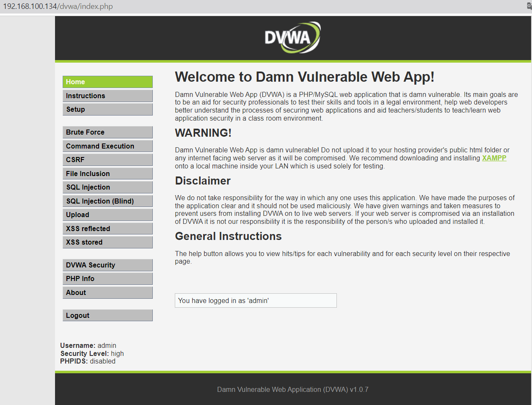The width and height of the screenshot is (532, 405).
Task: Select the CSRF menu entry
Action: coord(108,160)
